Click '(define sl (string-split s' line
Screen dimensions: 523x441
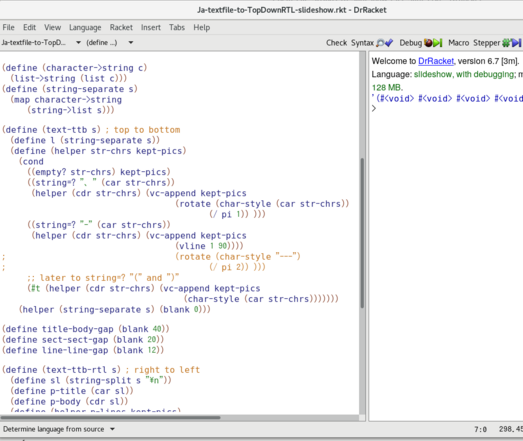(91, 381)
